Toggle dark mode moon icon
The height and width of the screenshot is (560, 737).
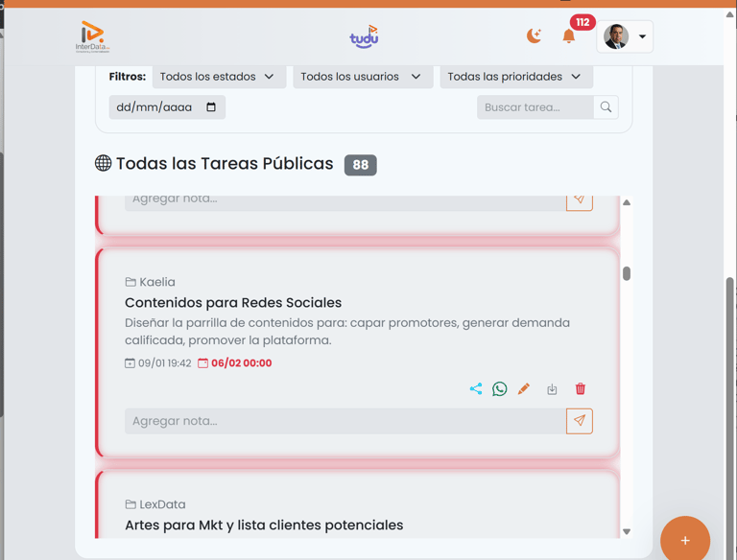[534, 35]
